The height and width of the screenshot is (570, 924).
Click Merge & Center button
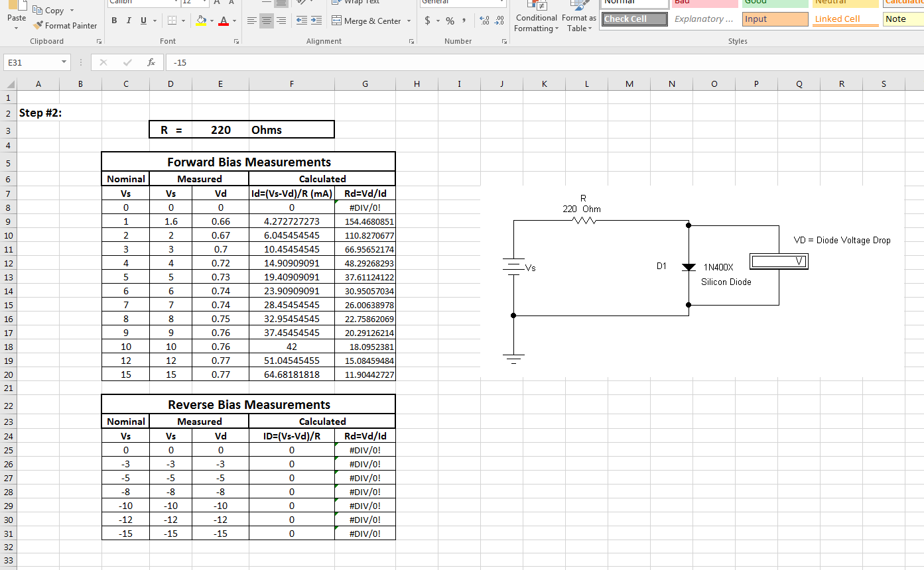[367, 21]
